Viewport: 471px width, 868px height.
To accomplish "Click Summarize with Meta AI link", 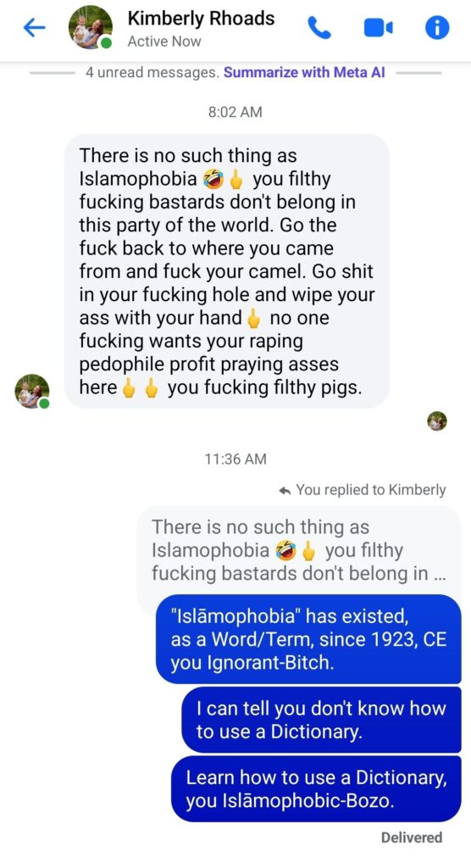I will pos(304,73).
